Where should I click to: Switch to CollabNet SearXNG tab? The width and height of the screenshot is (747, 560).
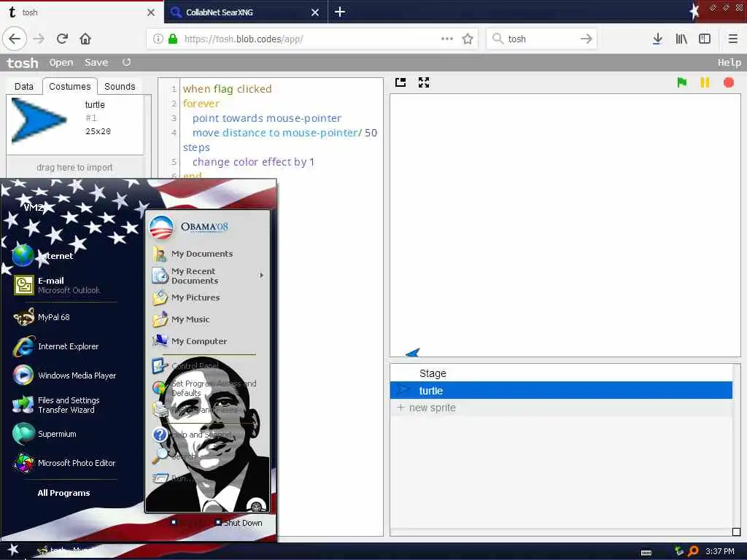click(239, 12)
